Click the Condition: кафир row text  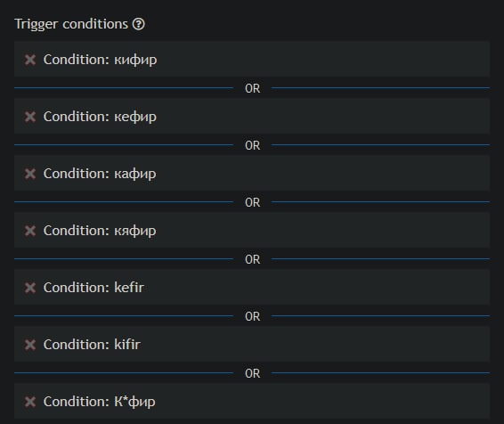100,174
